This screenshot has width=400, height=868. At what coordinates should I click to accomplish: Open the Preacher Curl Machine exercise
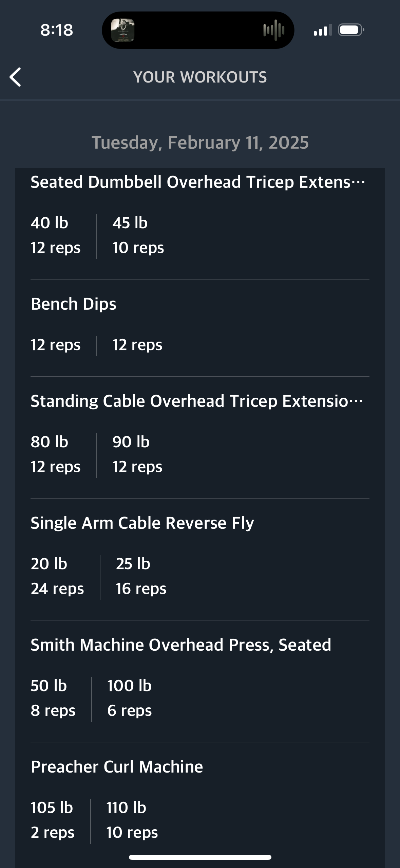pos(117,767)
